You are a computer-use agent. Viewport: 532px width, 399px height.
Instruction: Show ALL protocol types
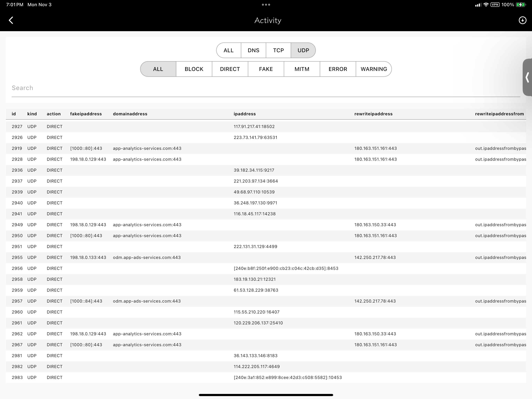228,50
